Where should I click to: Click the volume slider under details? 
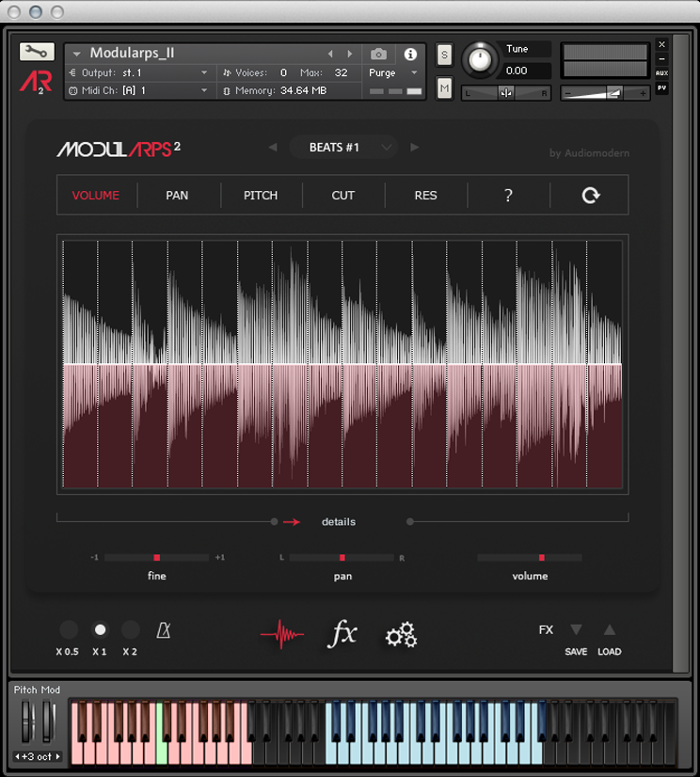coord(530,558)
